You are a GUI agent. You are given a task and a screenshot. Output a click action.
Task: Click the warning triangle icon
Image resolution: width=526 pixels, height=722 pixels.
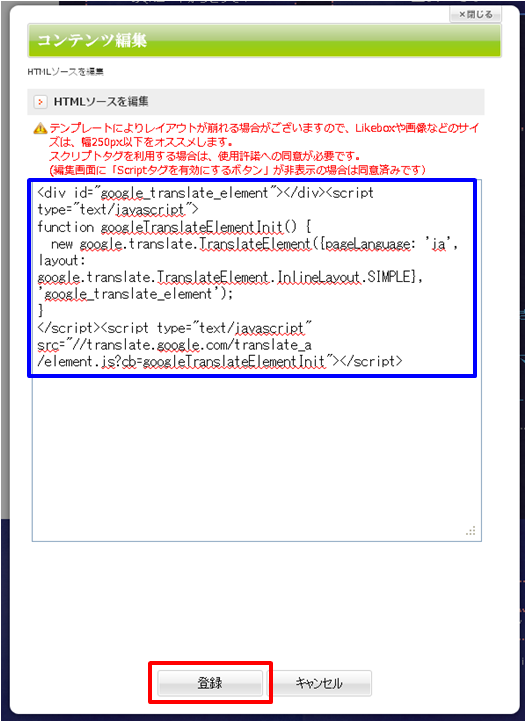tap(40, 128)
